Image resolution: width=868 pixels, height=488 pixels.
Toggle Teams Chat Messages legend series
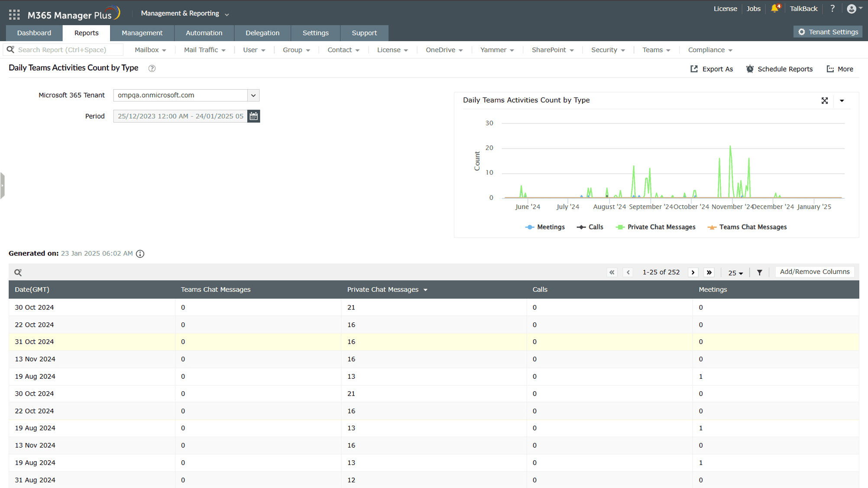click(747, 227)
